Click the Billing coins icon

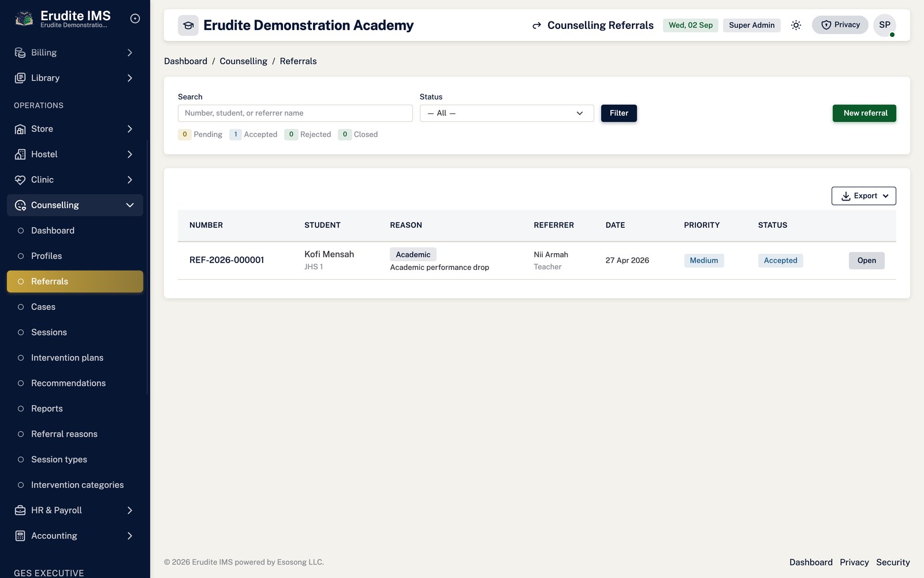[x=20, y=53]
